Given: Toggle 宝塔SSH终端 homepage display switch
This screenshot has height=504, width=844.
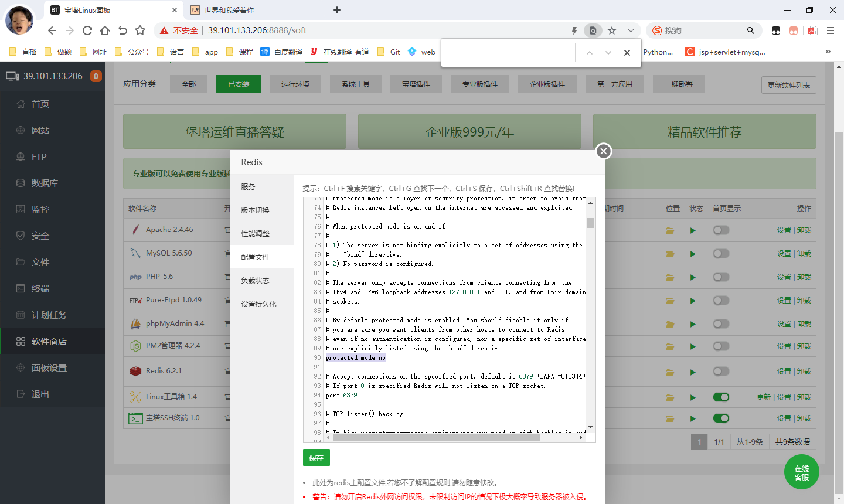Looking at the screenshot, I should pyautogui.click(x=721, y=418).
